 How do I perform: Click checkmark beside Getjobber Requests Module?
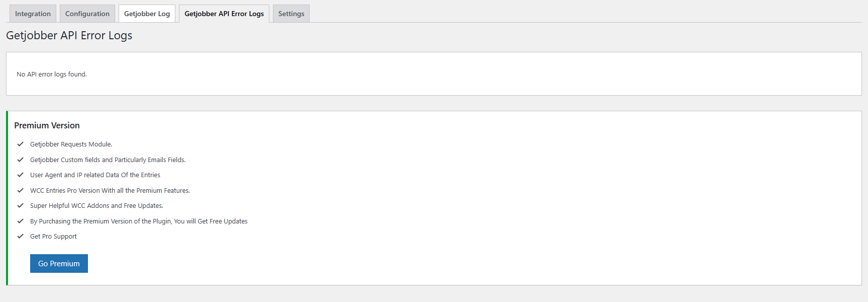point(21,144)
